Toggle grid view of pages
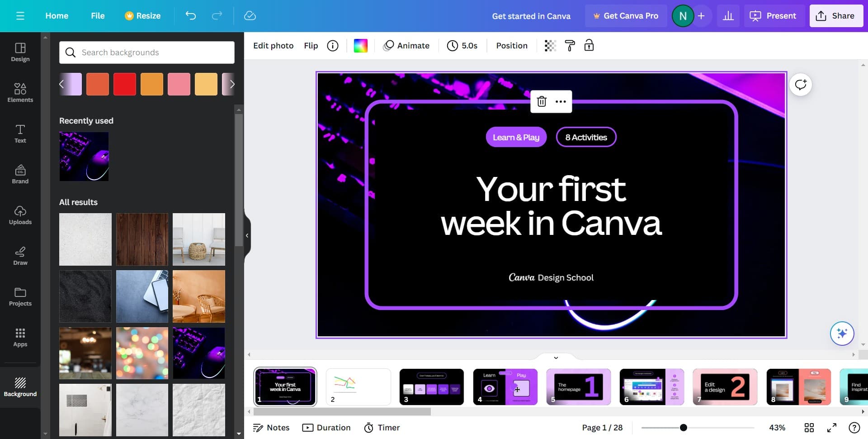Viewport: 868px width, 439px height. (x=809, y=428)
